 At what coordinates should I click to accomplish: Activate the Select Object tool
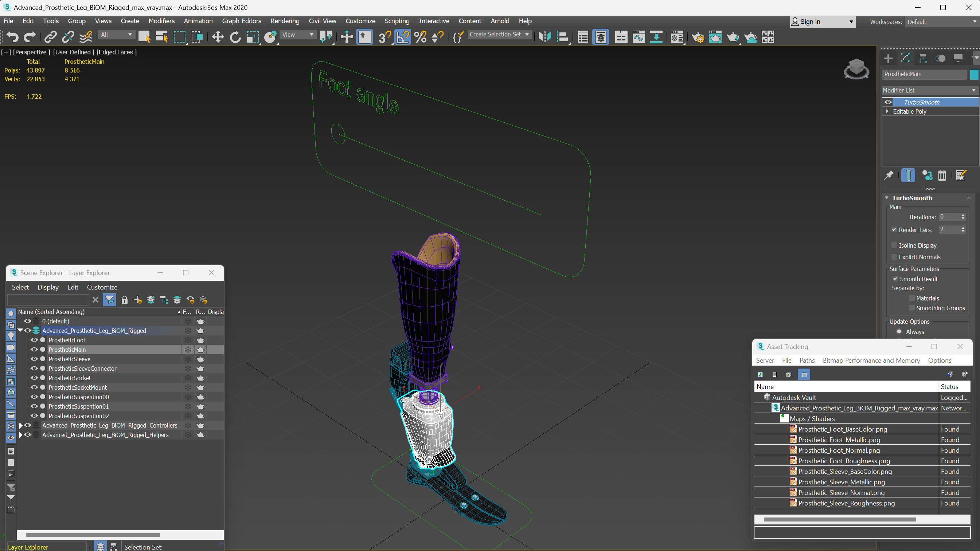click(144, 37)
